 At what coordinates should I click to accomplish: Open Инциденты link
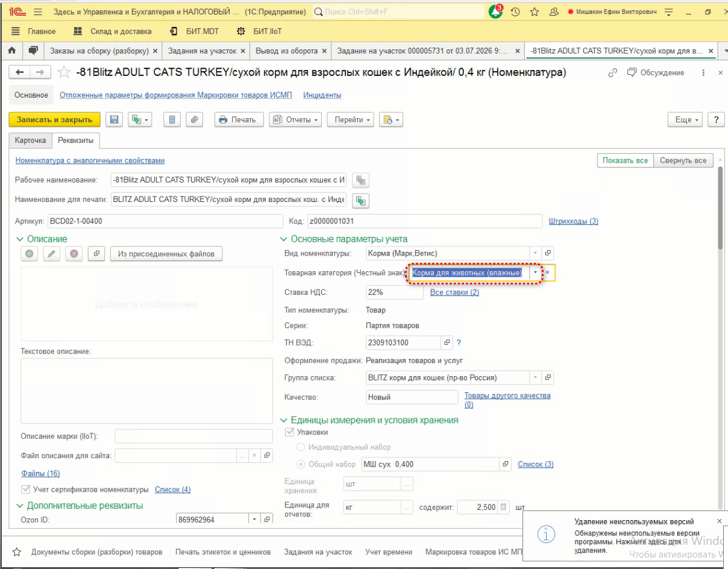point(322,95)
